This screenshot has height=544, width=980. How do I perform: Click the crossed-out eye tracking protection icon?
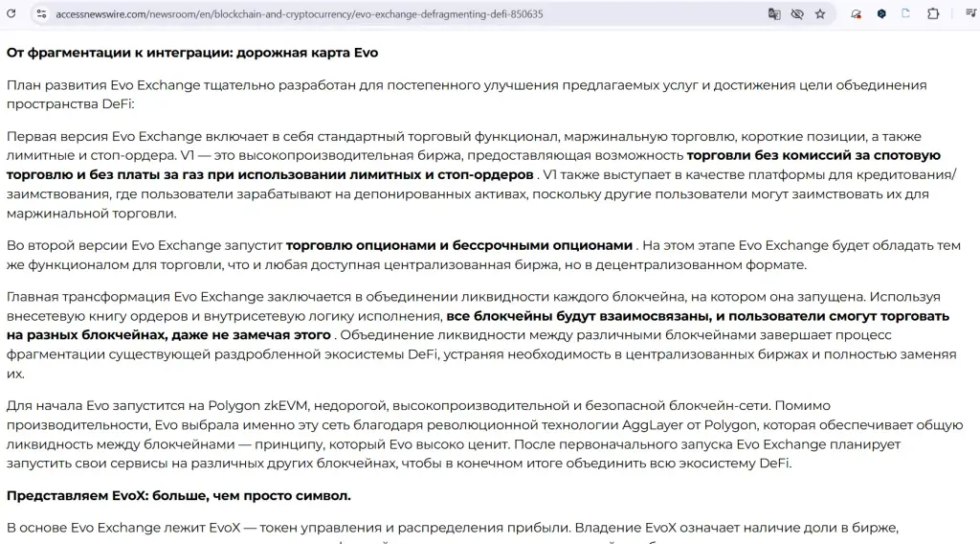pos(797,13)
